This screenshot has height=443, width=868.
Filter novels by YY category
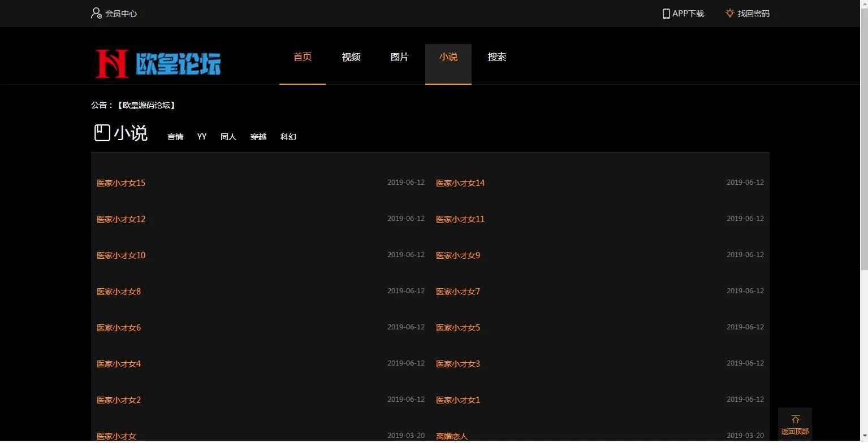click(202, 137)
